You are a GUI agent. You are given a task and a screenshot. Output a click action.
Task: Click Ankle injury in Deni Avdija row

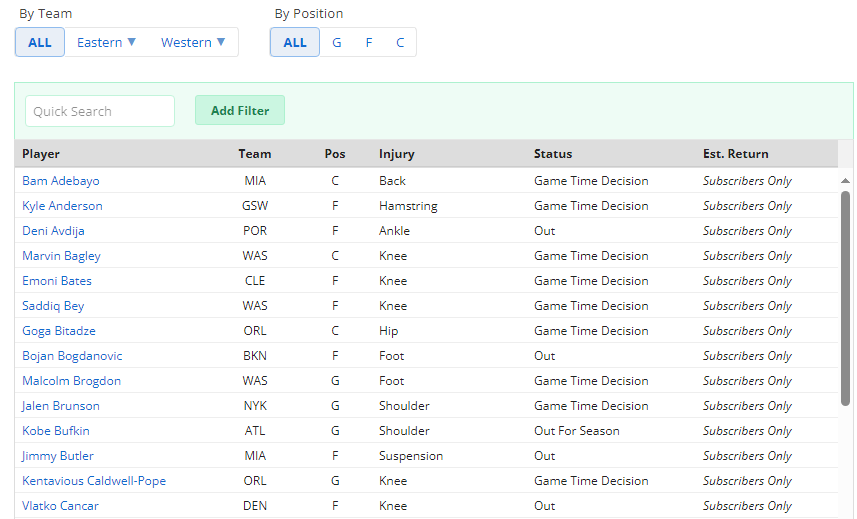click(x=394, y=231)
